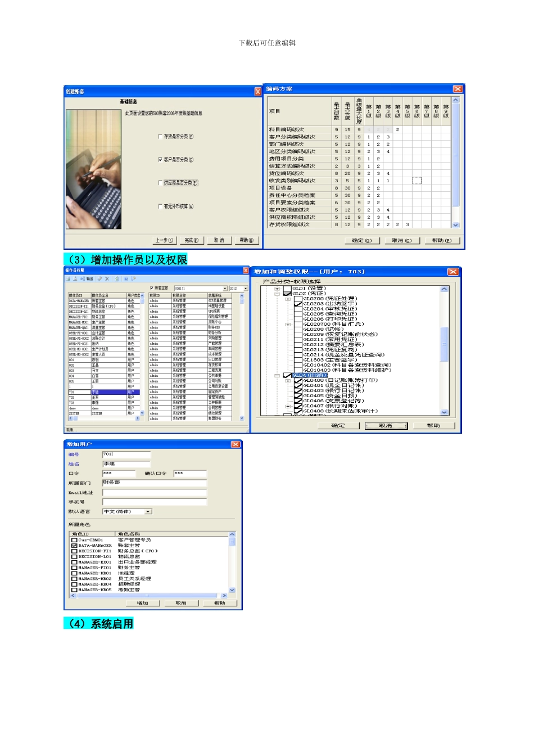Close the 增加用户 dialog

pyautogui.click(x=236, y=444)
